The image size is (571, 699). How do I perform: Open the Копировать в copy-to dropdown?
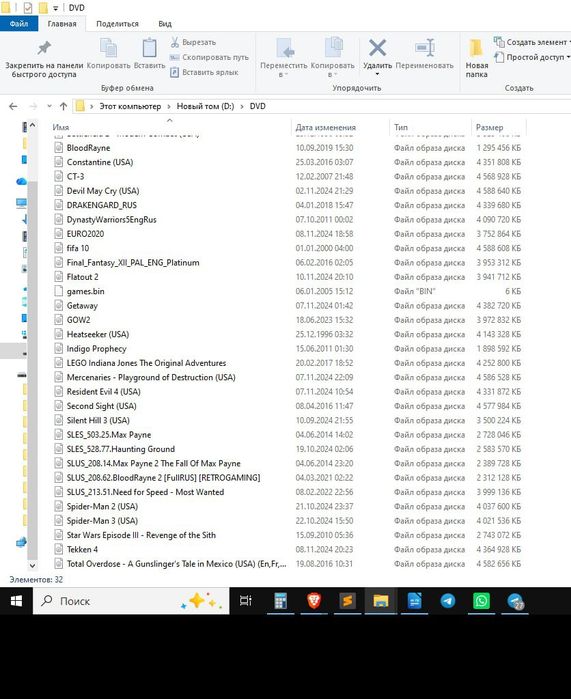[333, 58]
